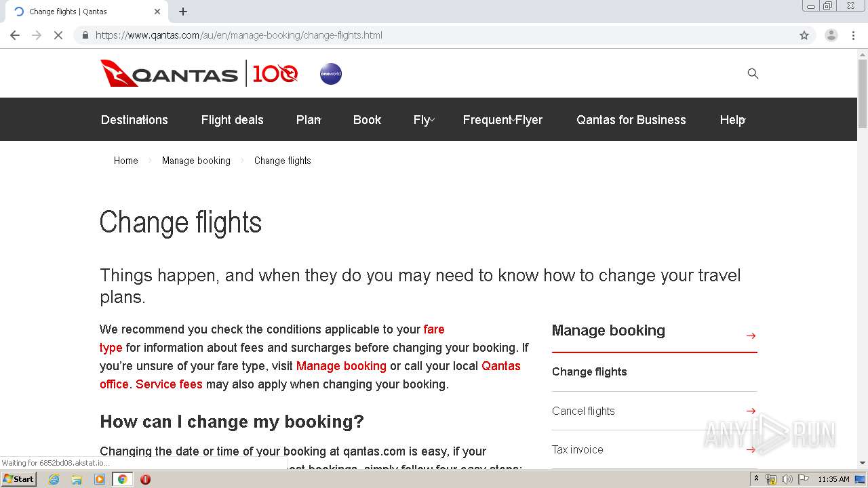Click the Change flights breadcrumb

282,161
